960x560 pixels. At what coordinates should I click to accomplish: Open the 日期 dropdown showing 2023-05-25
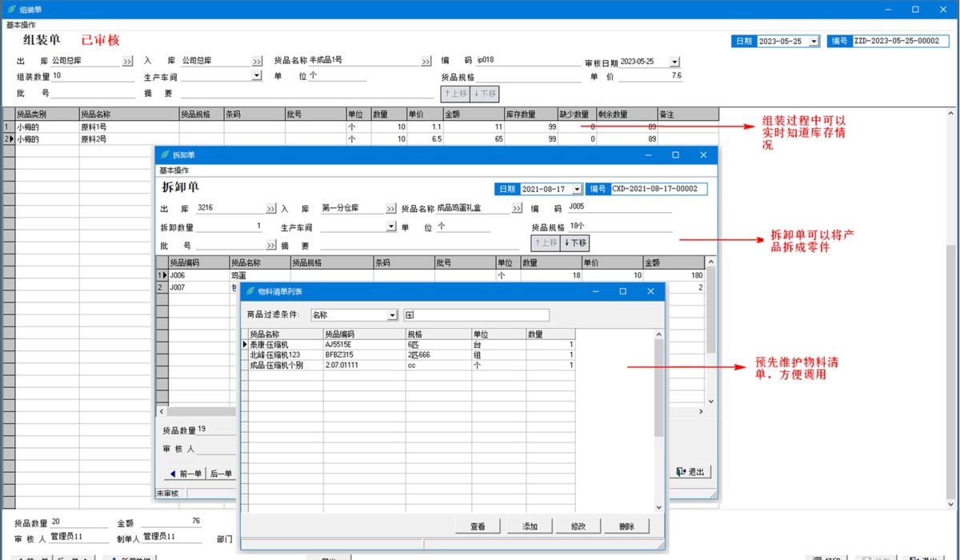[814, 42]
